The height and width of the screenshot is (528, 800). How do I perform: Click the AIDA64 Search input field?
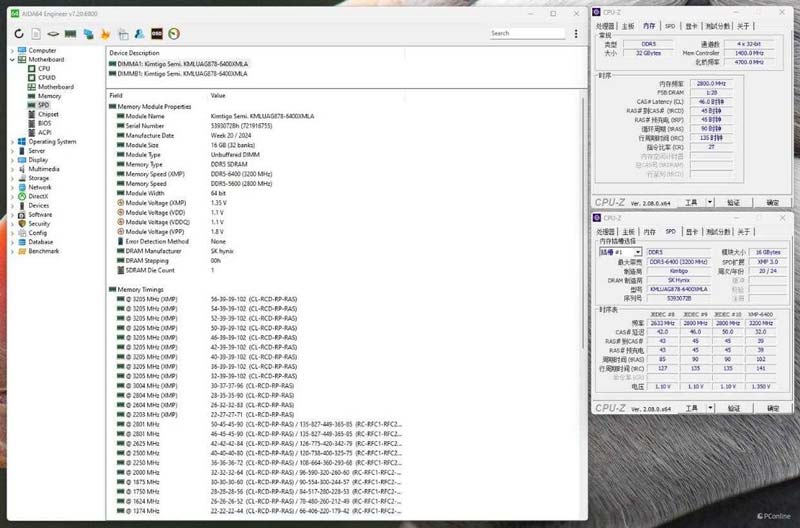click(527, 34)
